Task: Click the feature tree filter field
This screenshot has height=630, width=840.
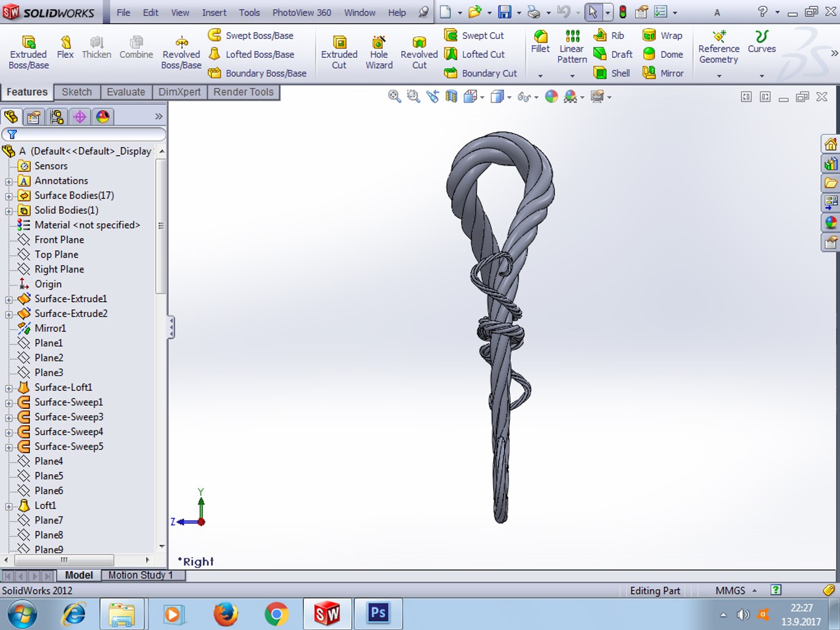Action: (84, 134)
